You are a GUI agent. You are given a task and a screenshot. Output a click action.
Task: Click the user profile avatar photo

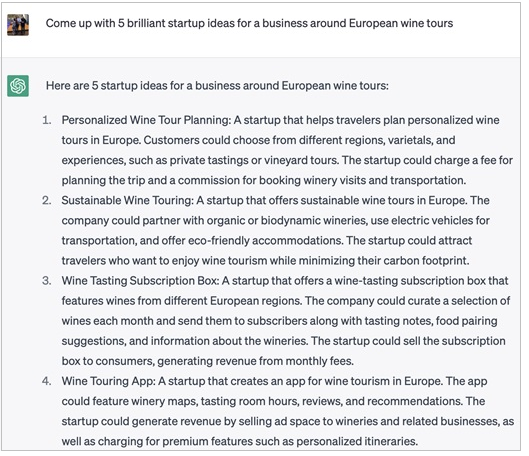[x=18, y=25]
